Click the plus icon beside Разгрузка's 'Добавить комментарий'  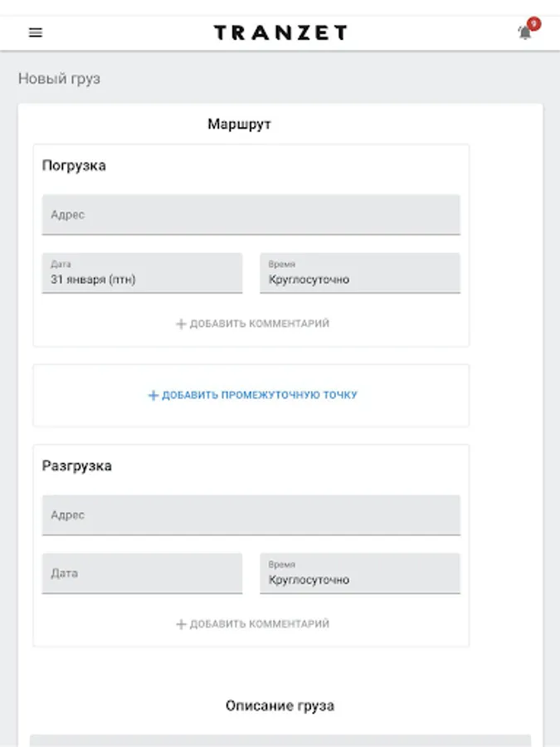pos(181,624)
